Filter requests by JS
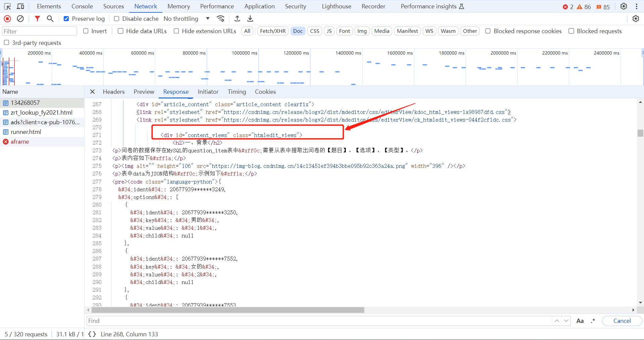644x340 pixels. tap(329, 31)
